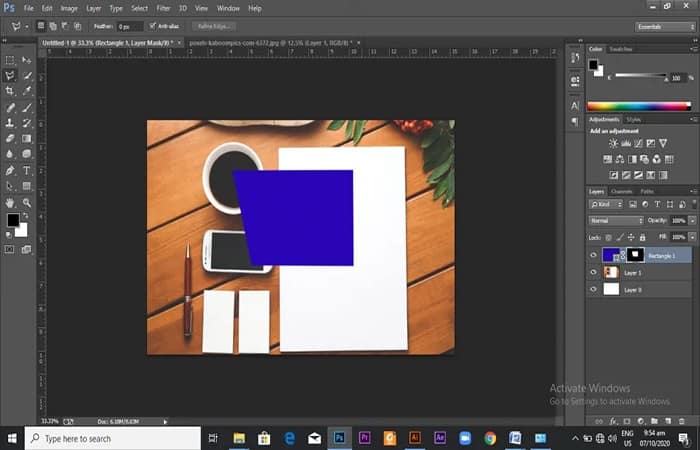700x450 pixels.
Task: Add an Invert adjustment
Action: click(x=614, y=175)
